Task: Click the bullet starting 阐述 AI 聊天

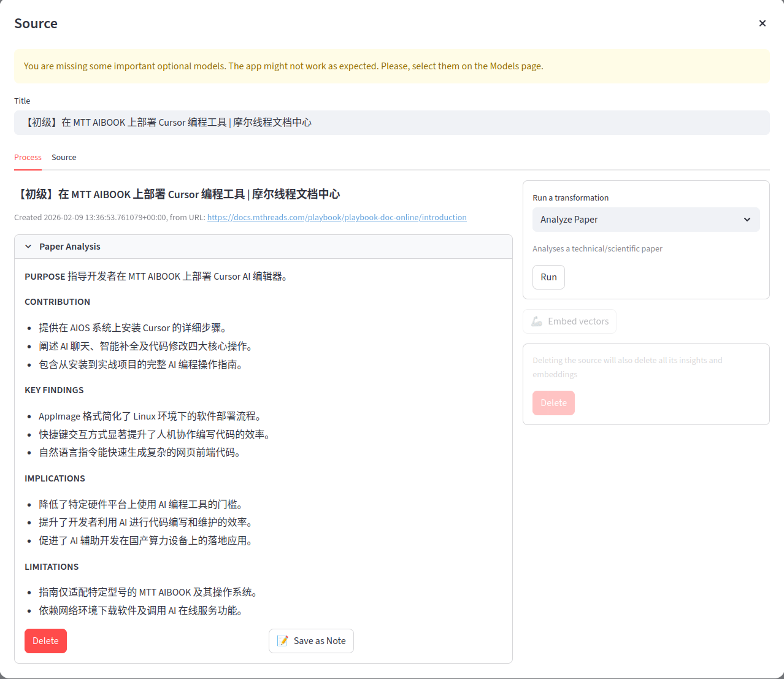Action: pyautogui.click(x=147, y=347)
